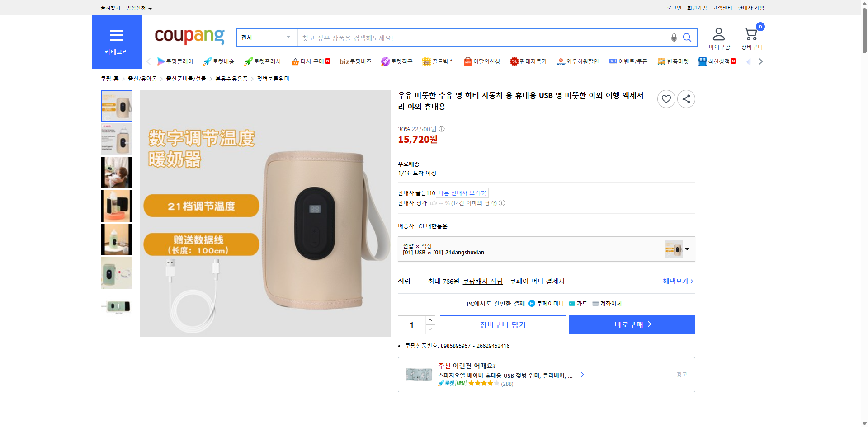Toggle the wishlist heart for this product
Image resolution: width=868 pixels, height=427 pixels.
click(666, 99)
